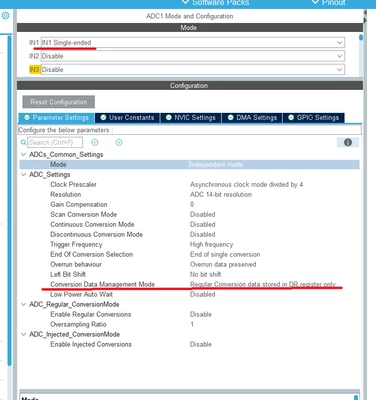Click Overrun behaviour parameter label

[x=76, y=265]
